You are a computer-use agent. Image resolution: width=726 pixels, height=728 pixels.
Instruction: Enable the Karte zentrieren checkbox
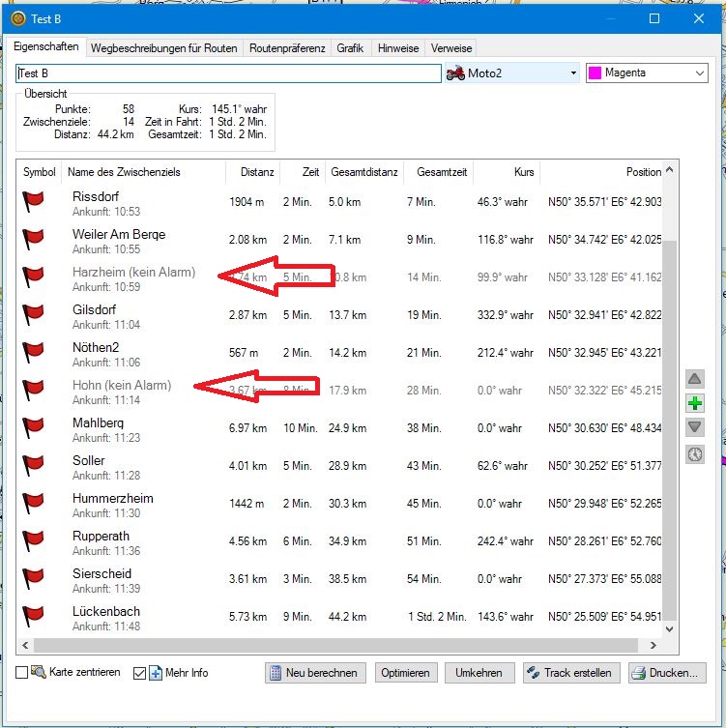[x=22, y=673]
